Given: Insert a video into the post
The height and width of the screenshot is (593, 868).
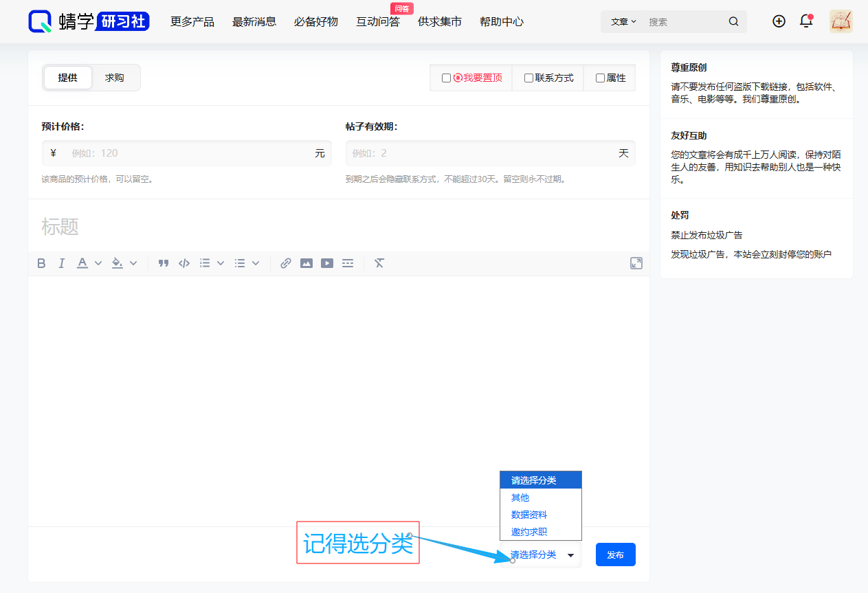Looking at the screenshot, I should pos(326,262).
